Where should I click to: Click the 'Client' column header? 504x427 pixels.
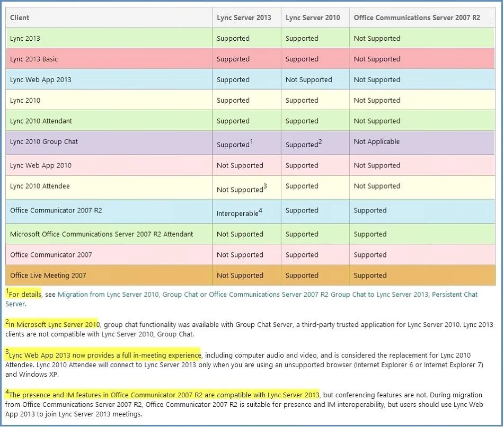tap(109, 17)
